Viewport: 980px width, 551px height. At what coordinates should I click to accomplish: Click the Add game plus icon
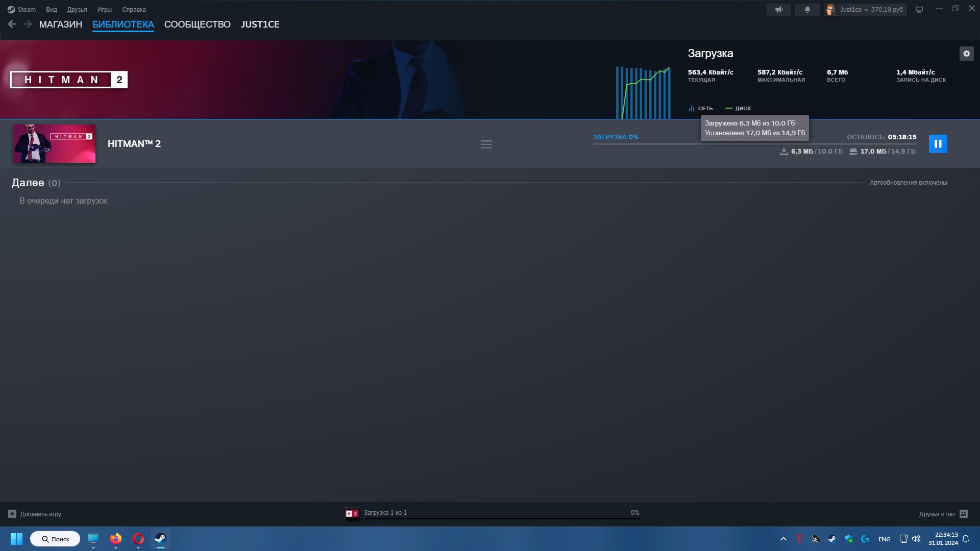point(12,514)
